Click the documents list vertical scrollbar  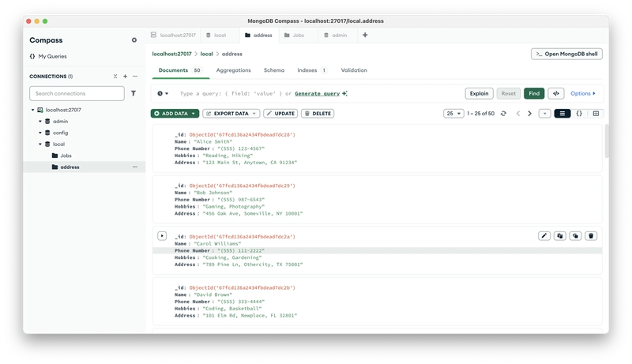[607, 141]
